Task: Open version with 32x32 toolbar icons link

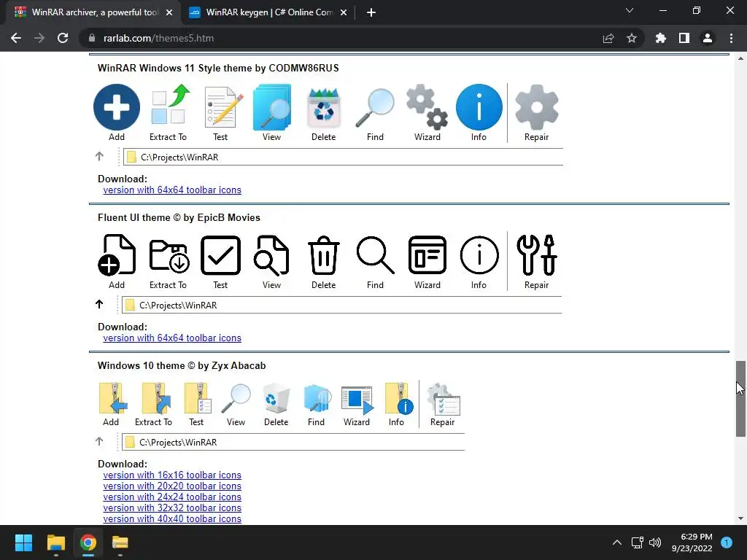Action: tap(172, 508)
